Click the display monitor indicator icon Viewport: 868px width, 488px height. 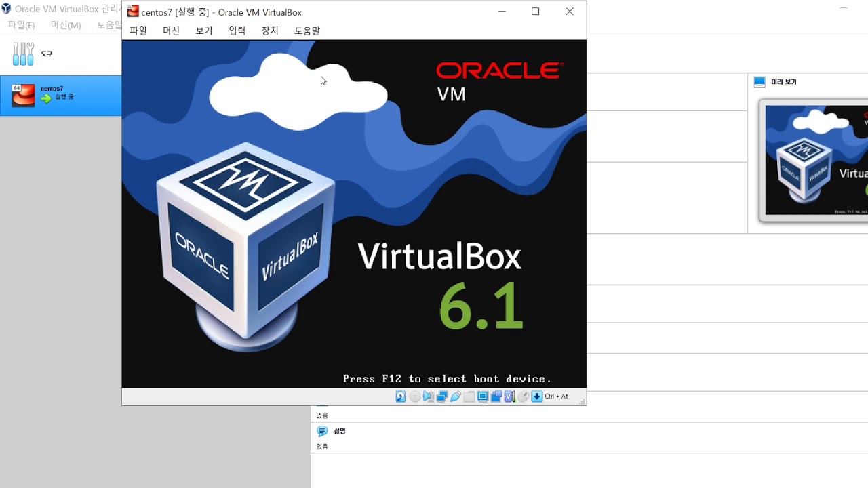point(483,396)
